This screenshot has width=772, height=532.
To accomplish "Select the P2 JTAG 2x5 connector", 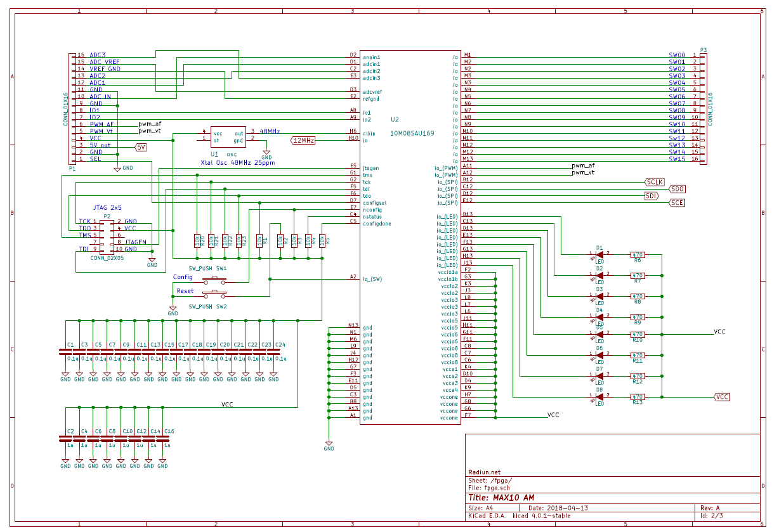I will click(107, 235).
